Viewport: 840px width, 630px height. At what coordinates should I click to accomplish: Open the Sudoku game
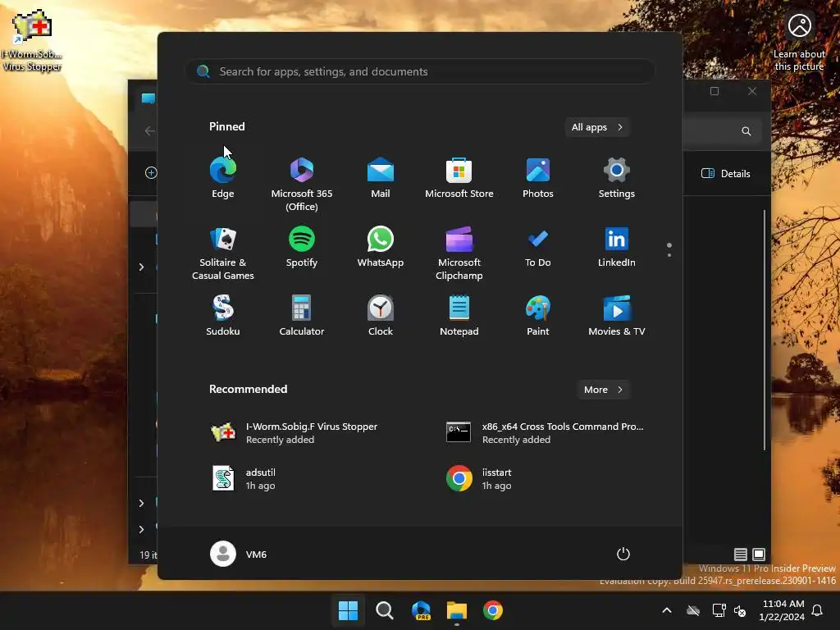click(223, 316)
